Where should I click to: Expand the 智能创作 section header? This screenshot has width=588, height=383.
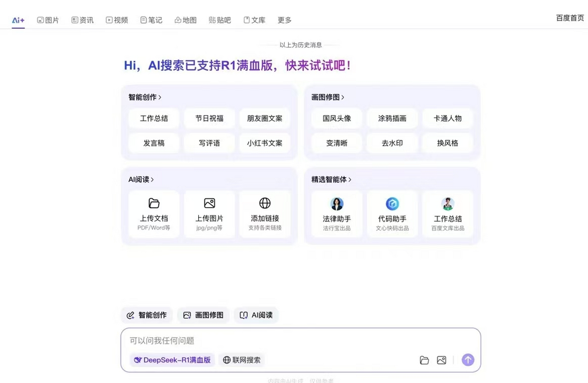click(145, 97)
